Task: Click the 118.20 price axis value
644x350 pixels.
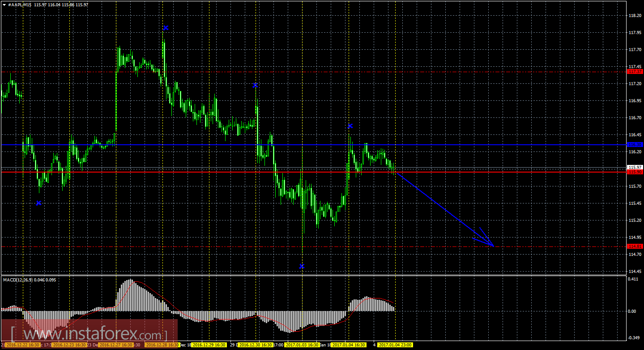Action: (635, 15)
